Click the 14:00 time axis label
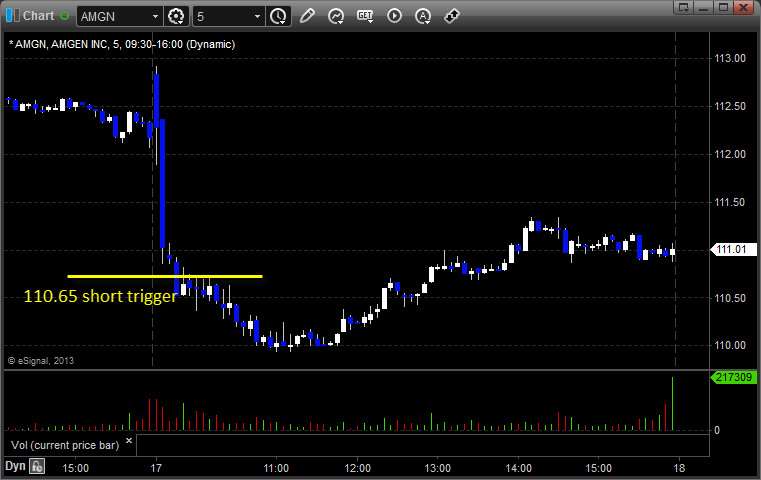Screen dimensions: 761x480 pos(518,468)
